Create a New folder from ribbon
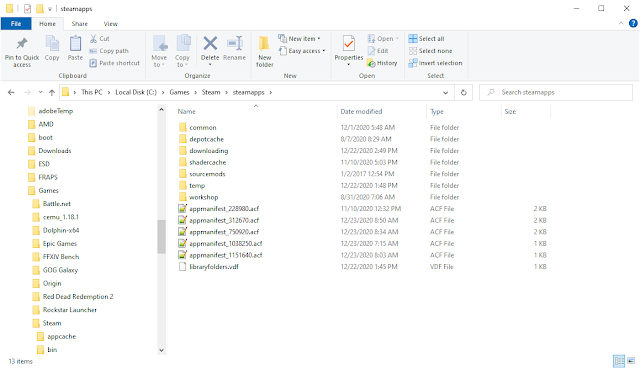The height and width of the screenshot is (368, 640). pyautogui.click(x=264, y=51)
